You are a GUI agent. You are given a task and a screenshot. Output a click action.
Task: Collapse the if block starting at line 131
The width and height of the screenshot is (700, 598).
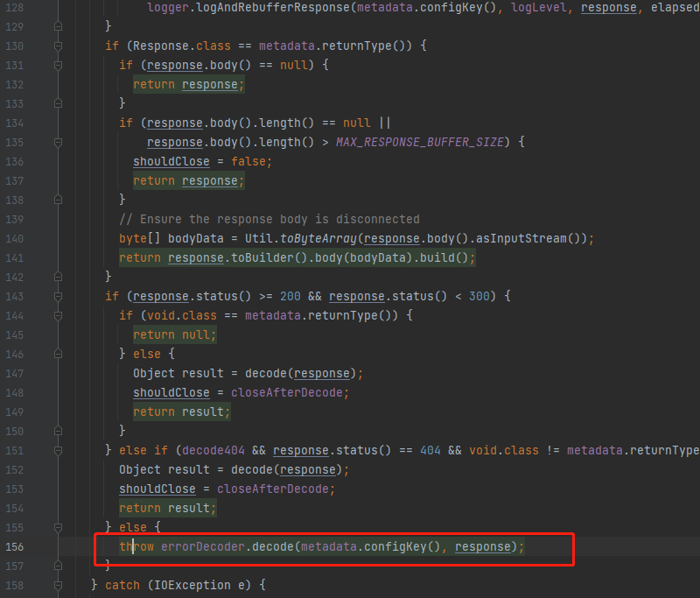tap(57, 65)
